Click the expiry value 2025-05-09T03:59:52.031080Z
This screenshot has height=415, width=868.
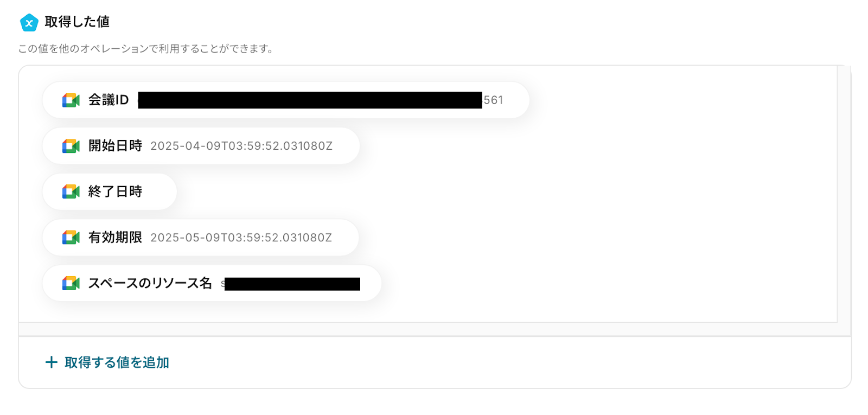pyautogui.click(x=241, y=238)
